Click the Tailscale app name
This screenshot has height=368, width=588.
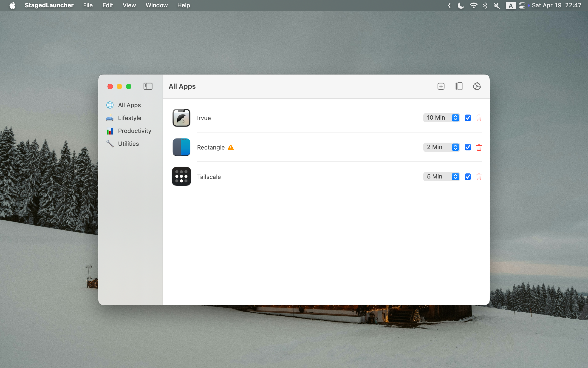coord(209,177)
